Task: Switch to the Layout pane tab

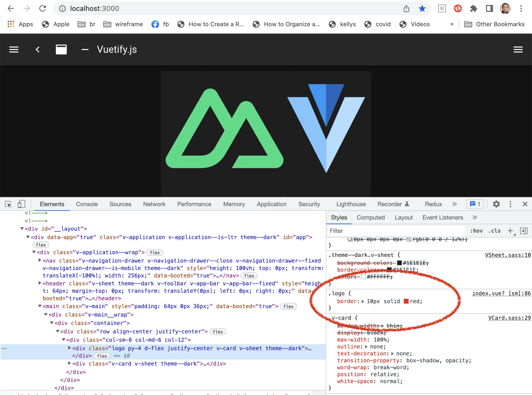Action: (x=404, y=218)
